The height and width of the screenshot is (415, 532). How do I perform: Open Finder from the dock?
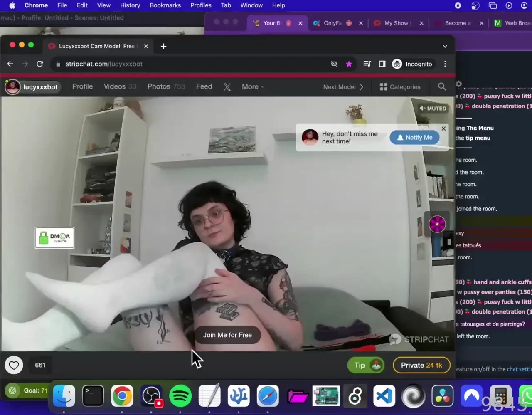(x=64, y=396)
